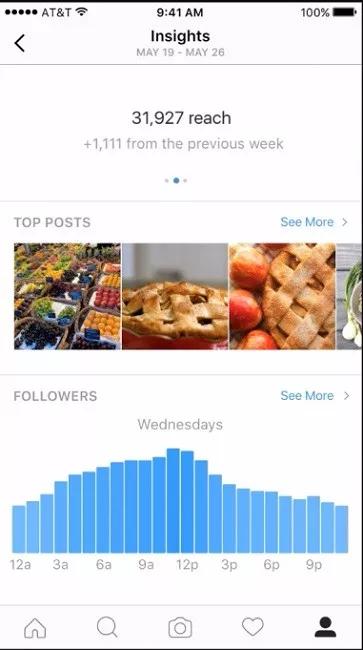Tap the Wi-Fi signal icon
The image size is (363, 650).
(x=82, y=12)
